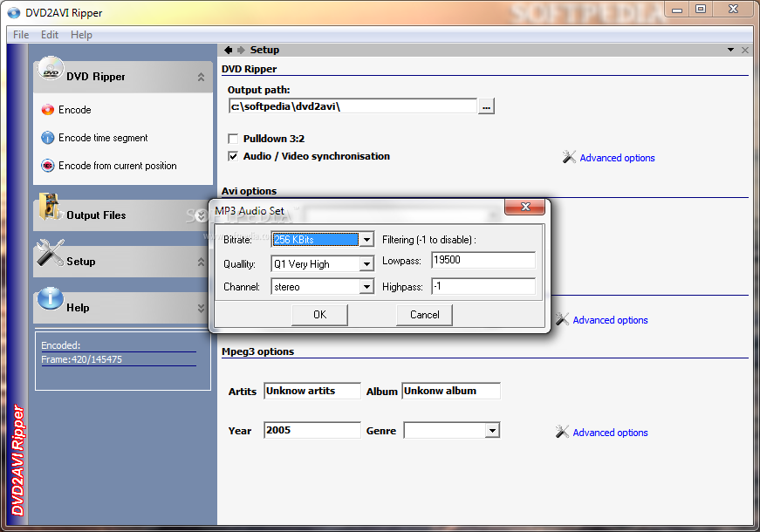Screen dimensions: 760x532
Task: Close the Setup panel with X
Action: coord(745,50)
